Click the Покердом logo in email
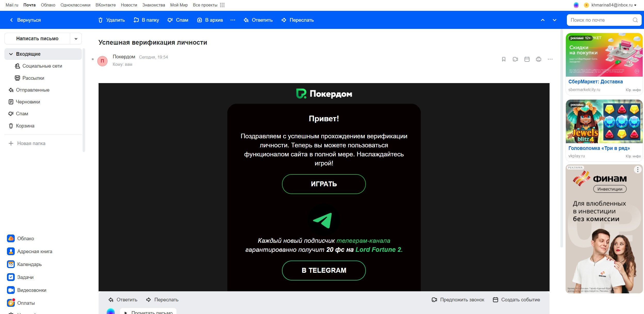644x314 pixels. pyautogui.click(x=324, y=94)
